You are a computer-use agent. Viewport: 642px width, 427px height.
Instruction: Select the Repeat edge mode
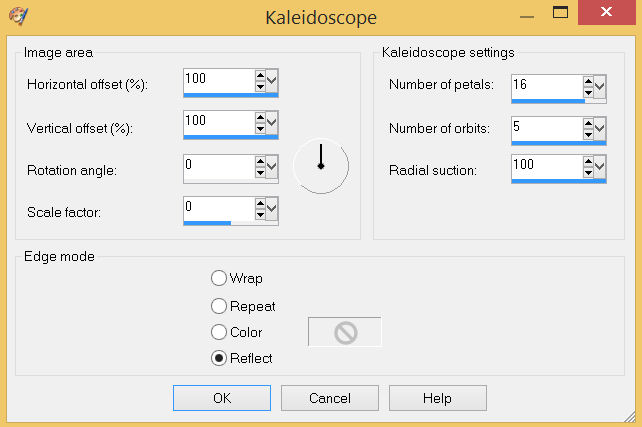[x=219, y=306]
